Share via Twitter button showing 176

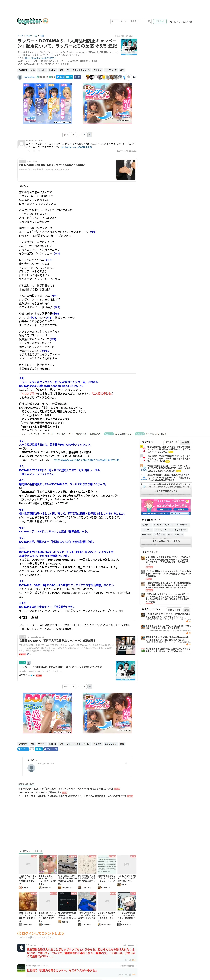coord(60,77)
